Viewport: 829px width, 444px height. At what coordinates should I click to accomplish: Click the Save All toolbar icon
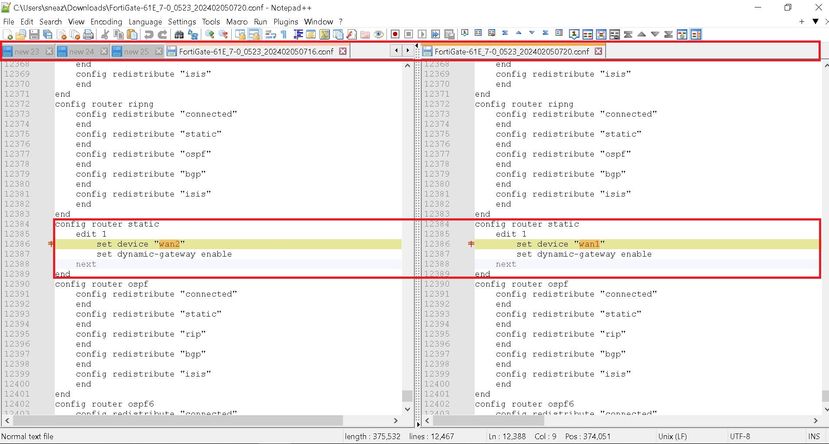[48, 34]
